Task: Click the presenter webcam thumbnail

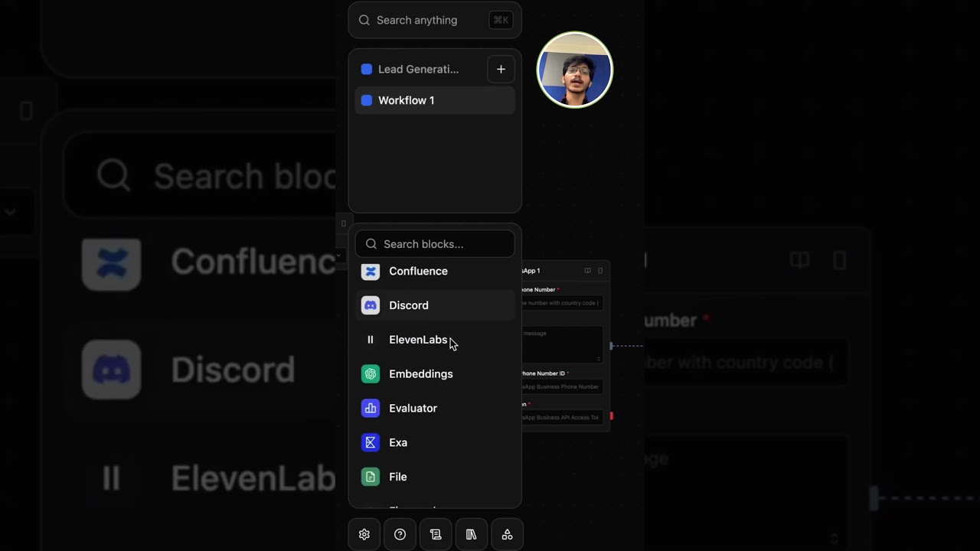Action: 575,70
